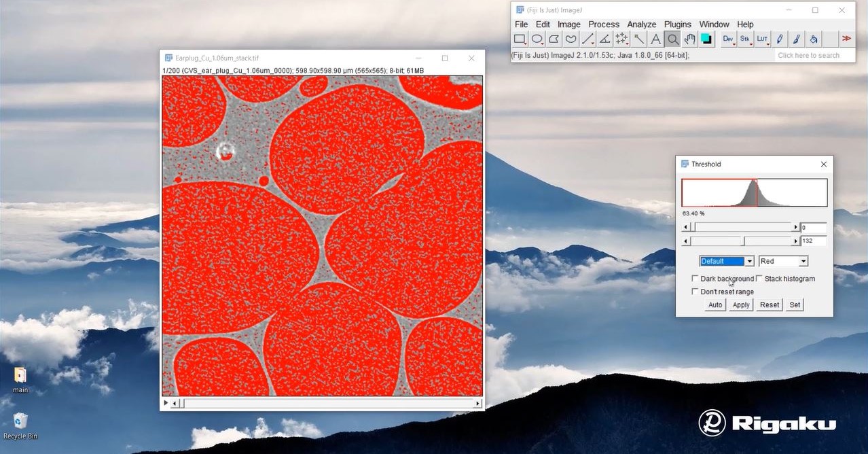Image resolution: width=868 pixels, height=454 pixels.
Task: Select the Text tool
Action: [655, 39]
